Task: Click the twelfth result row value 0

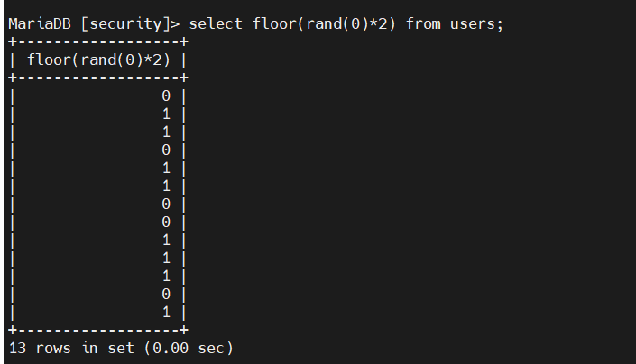Action: click(166, 294)
